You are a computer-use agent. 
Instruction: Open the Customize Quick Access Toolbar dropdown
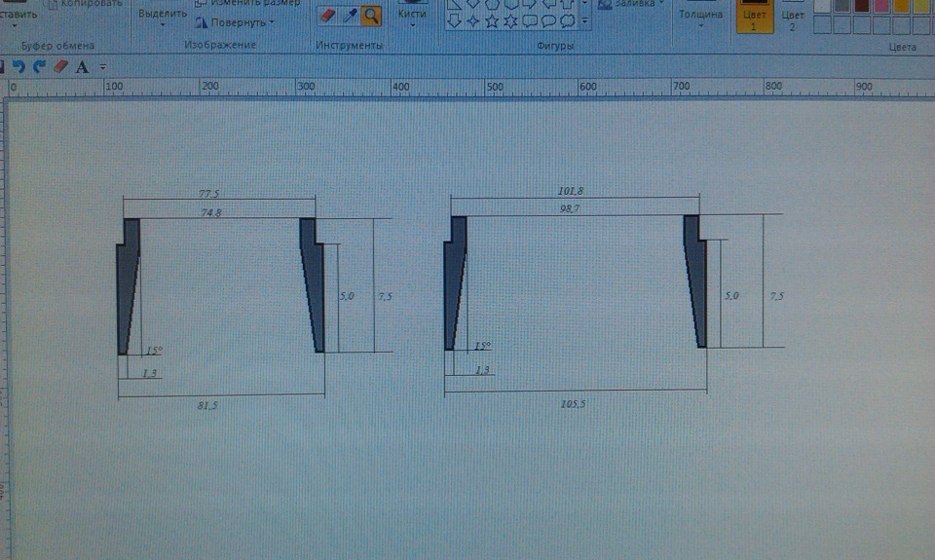(102, 67)
